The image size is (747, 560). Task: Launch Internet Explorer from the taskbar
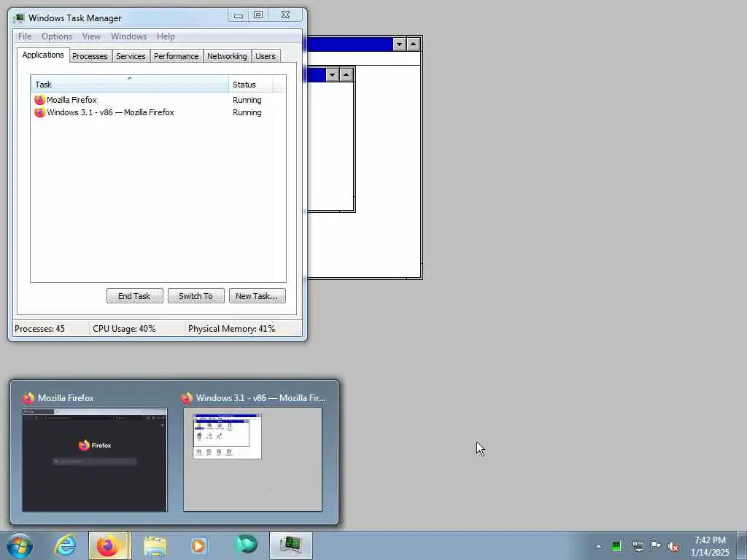click(x=65, y=545)
